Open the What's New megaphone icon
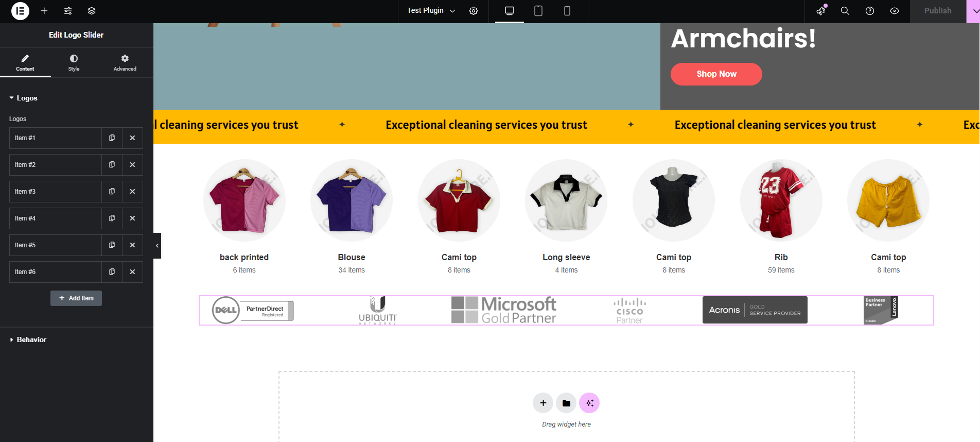This screenshot has height=442, width=980. pyautogui.click(x=821, y=11)
